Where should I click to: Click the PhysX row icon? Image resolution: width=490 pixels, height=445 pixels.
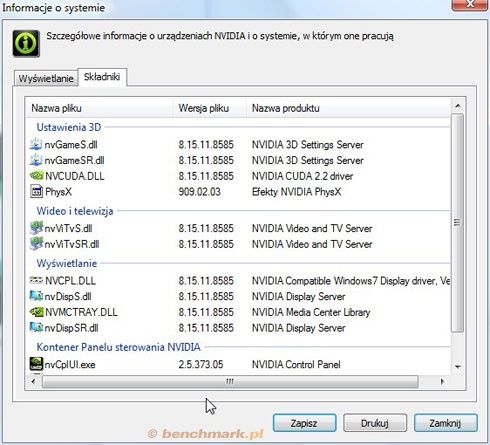point(36,192)
